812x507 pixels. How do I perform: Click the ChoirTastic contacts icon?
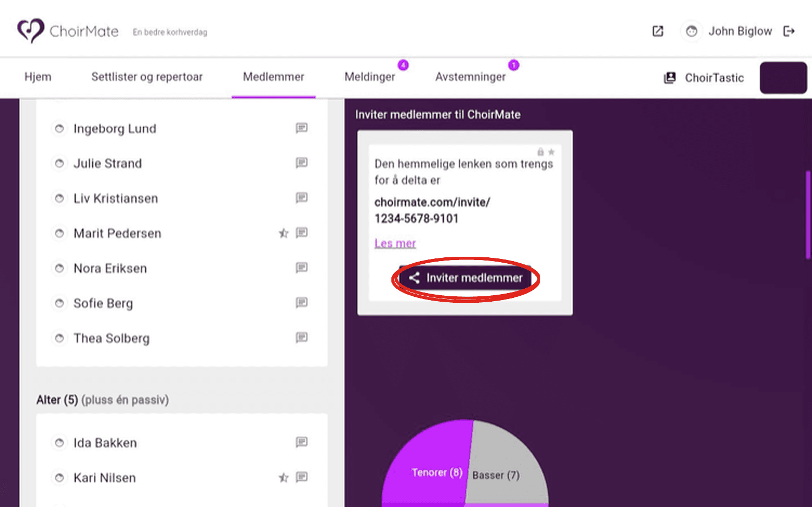(x=670, y=78)
